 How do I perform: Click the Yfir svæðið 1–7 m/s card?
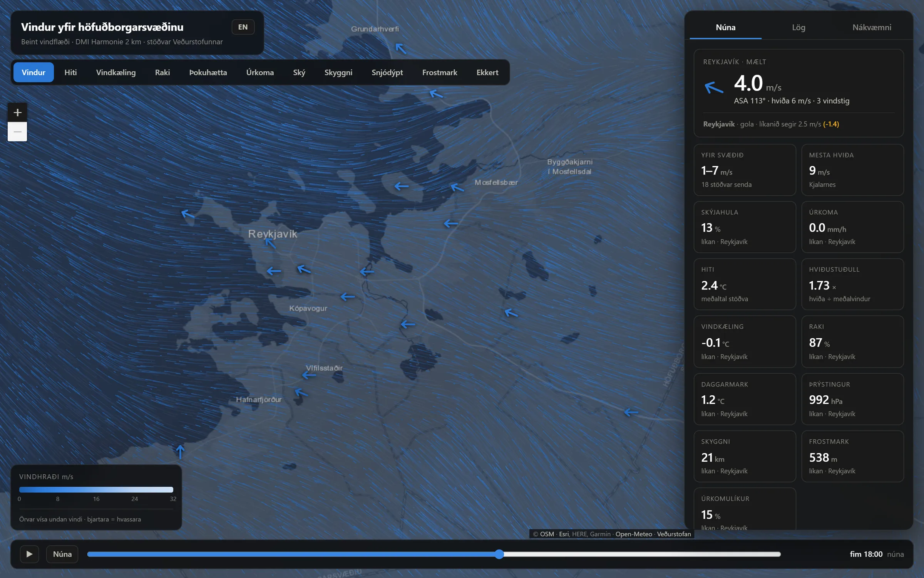pos(745,170)
